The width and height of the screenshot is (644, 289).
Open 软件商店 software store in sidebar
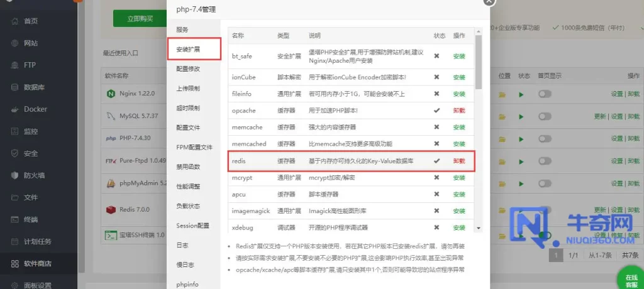coord(37,263)
